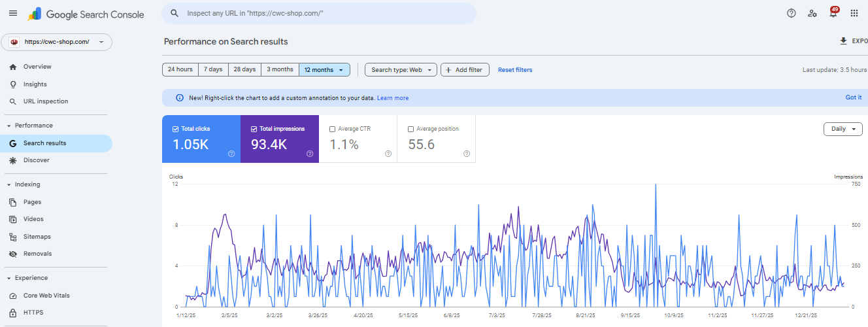Click the users and permissions icon

pos(812,13)
